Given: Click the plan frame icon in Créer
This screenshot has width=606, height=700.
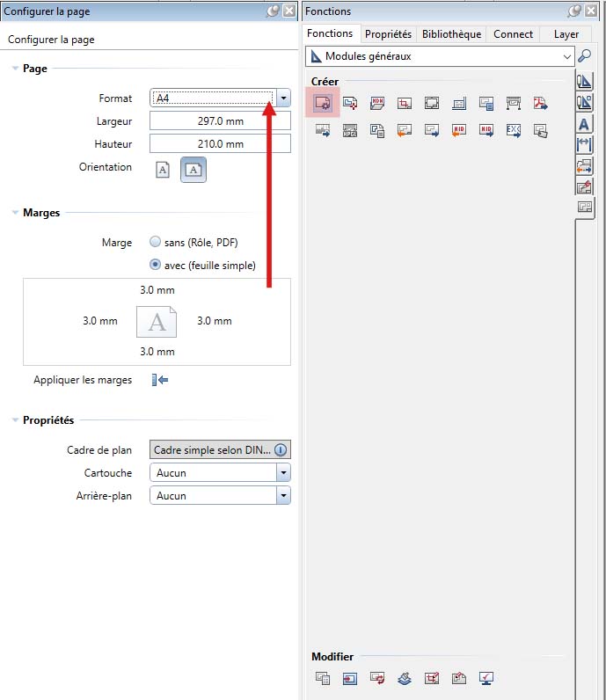Looking at the screenshot, I should click(x=432, y=103).
